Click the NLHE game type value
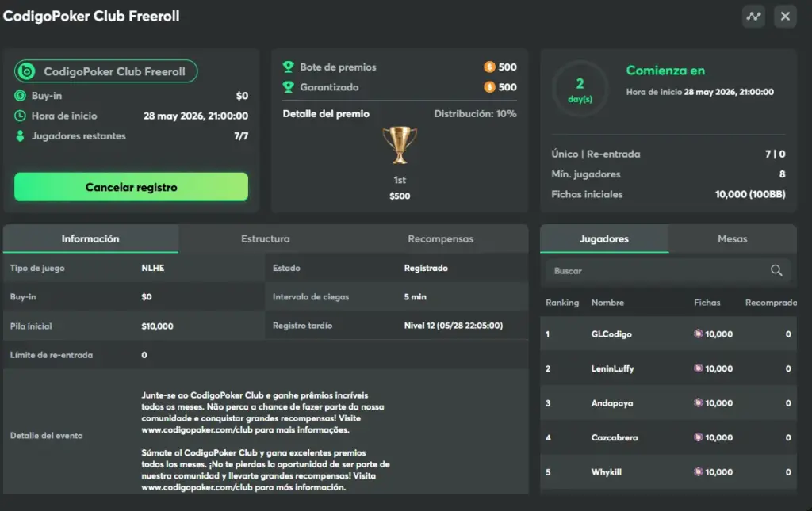Viewport: 812px width, 511px height. pos(153,268)
